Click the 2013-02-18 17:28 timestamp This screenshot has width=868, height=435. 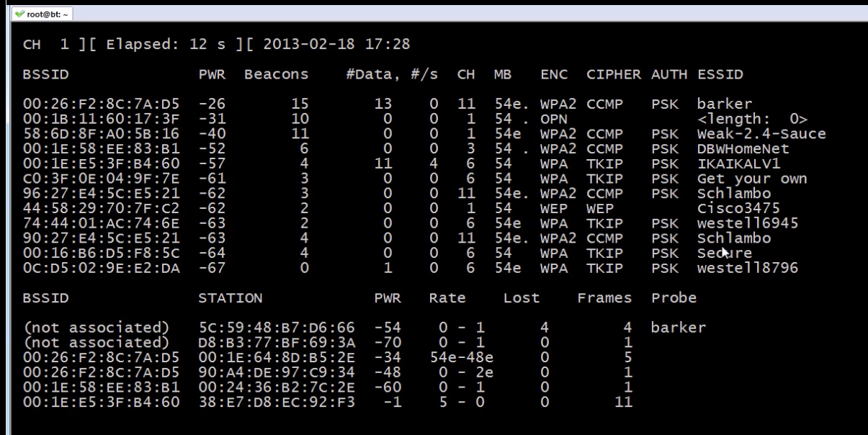336,44
